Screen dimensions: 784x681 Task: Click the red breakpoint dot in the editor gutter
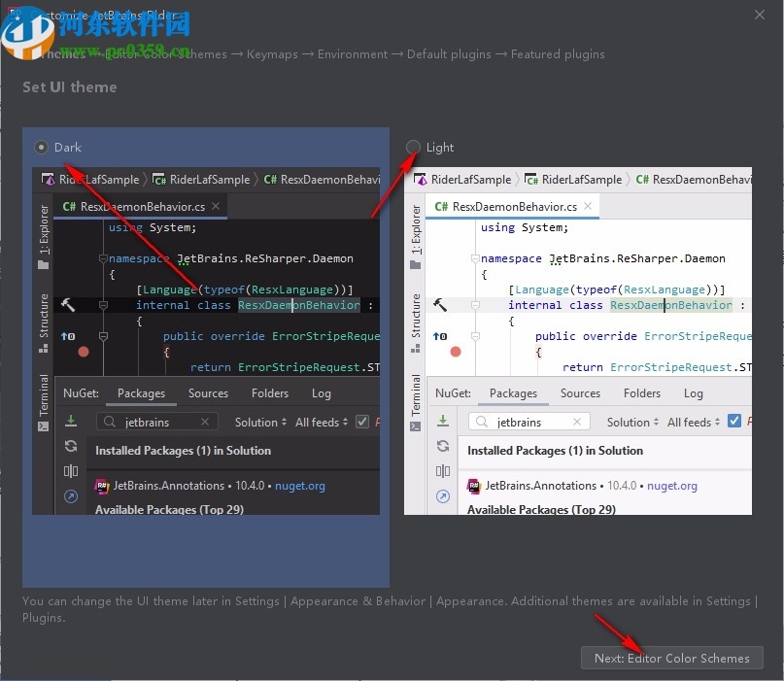coord(83,354)
